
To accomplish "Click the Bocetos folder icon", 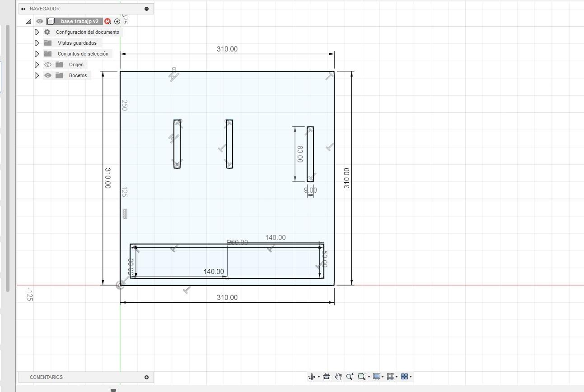I will [x=59, y=75].
